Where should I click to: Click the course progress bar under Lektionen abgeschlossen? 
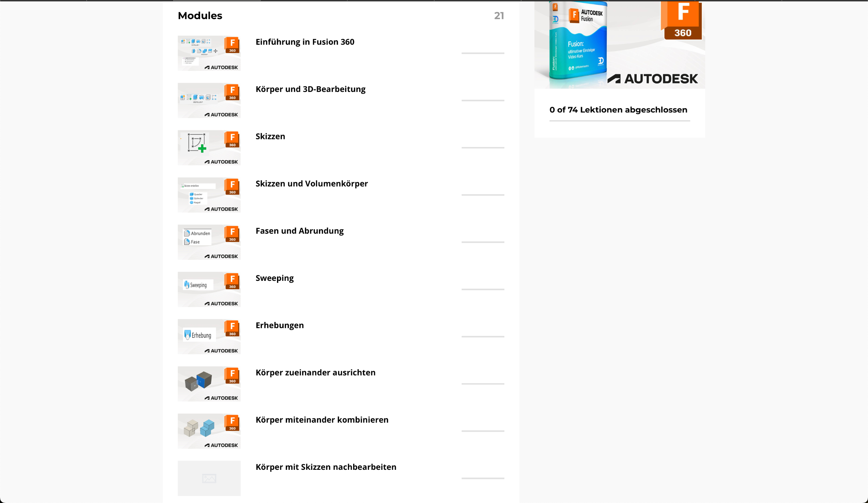click(619, 121)
